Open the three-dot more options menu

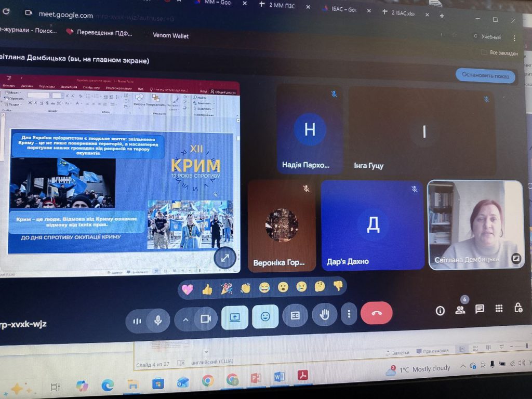click(349, 314)
